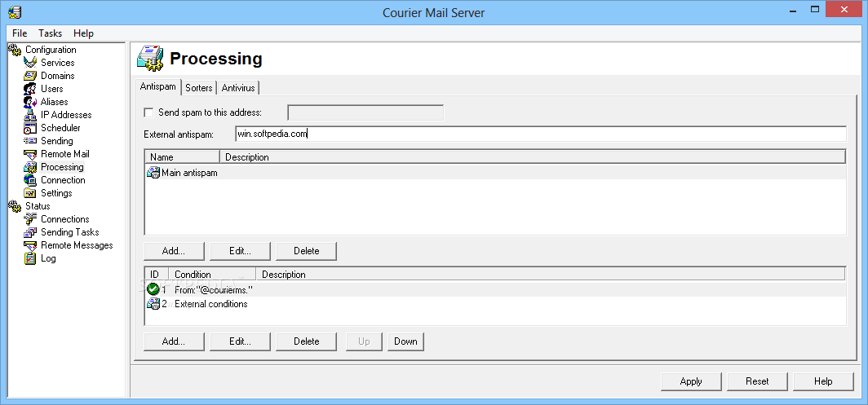Select Remote Mail label in the tree
Image resolution: width=868 pixels, height=405 pixels.
tap(64, 154)
